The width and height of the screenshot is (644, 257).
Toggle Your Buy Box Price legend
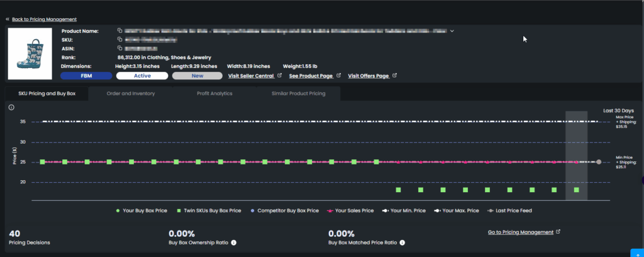coord(142,210)
